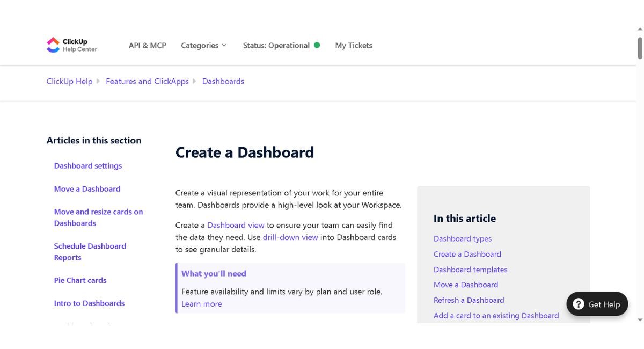
Task: Click the What you'll need callout title
Action: [214, 274]
